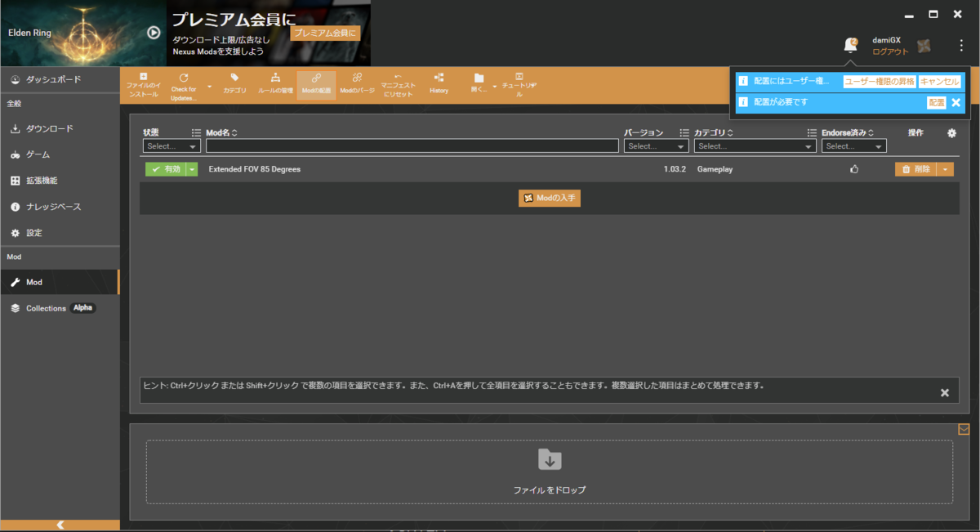Screen dimensions: 980x532
Task: Expand the 開く dropdown arrow
Action: [495, 86]
